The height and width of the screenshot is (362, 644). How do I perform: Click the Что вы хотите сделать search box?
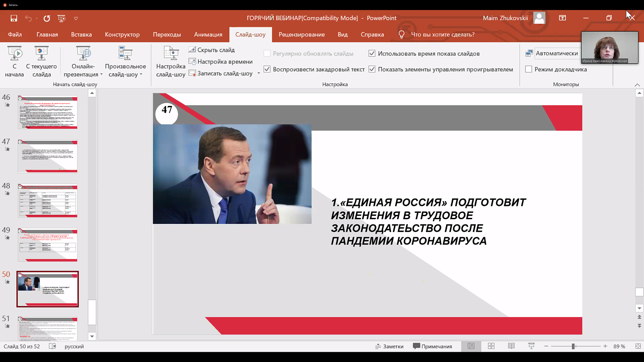443,34
